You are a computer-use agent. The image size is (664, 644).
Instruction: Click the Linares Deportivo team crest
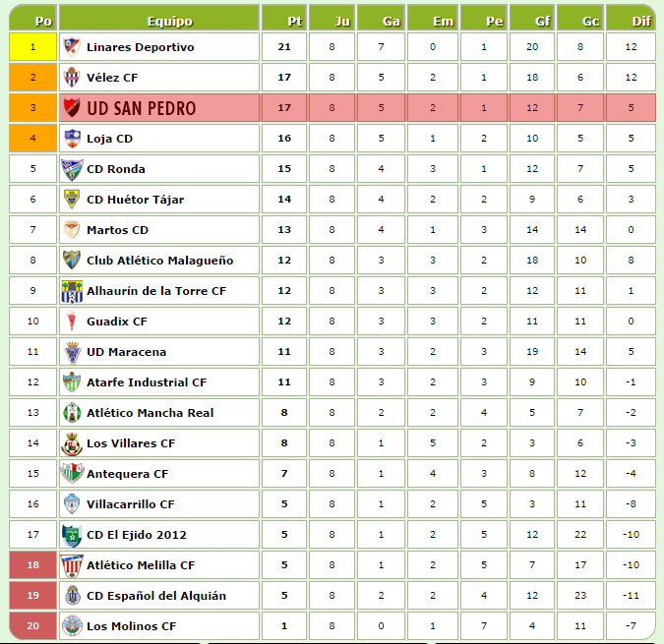(x=72, y=46)
